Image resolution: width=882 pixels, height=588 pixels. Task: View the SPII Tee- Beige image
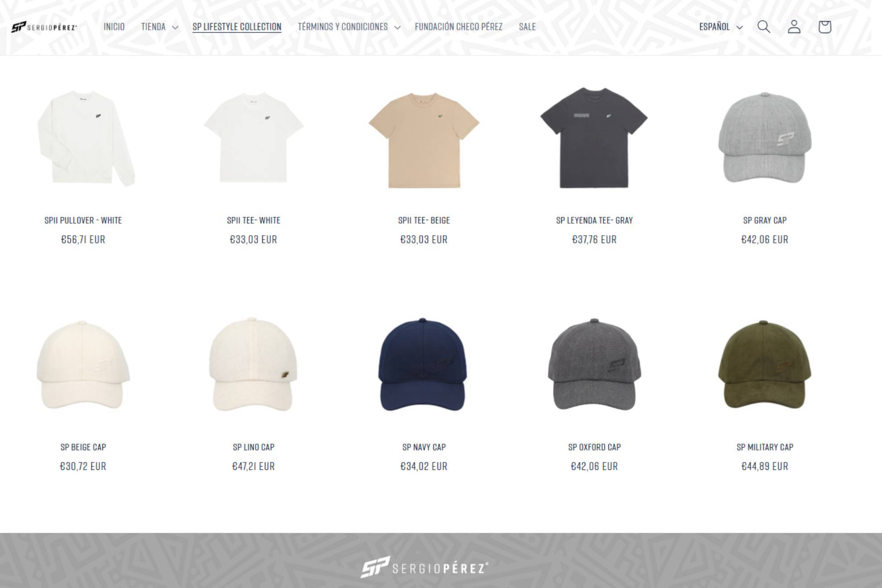click(424, 140)
